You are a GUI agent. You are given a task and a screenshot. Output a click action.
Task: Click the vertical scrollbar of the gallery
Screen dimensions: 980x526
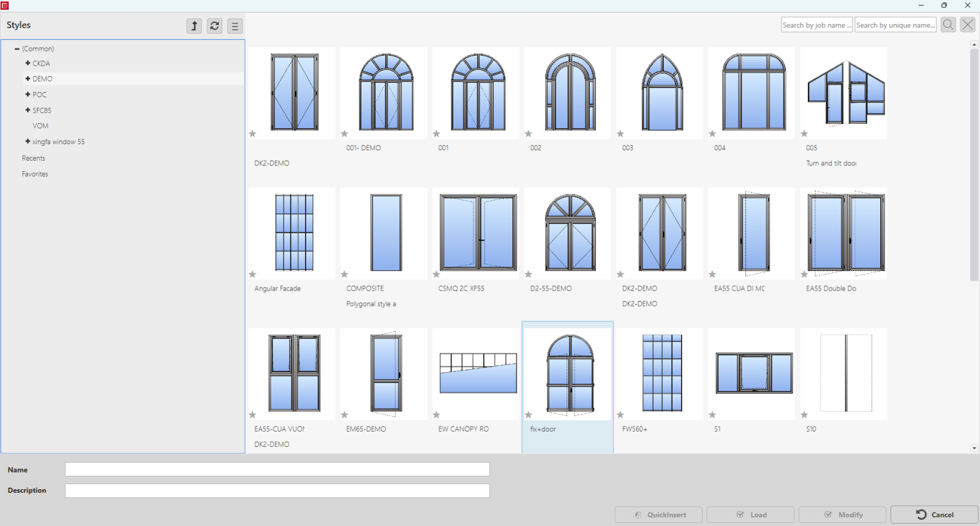[974, 166]
